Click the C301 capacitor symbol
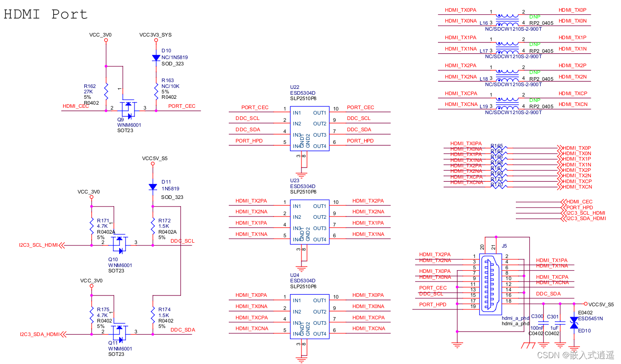 click(x=560, y=323)
